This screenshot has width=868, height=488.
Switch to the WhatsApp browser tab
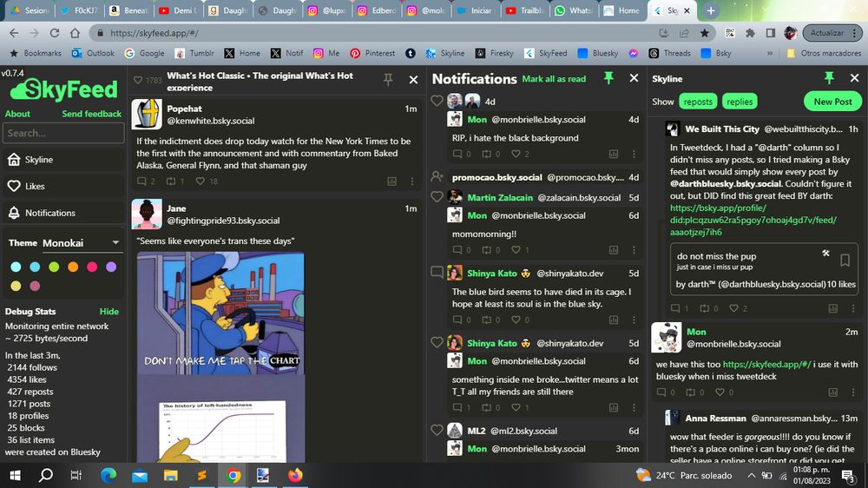click(x=574, y=10)
